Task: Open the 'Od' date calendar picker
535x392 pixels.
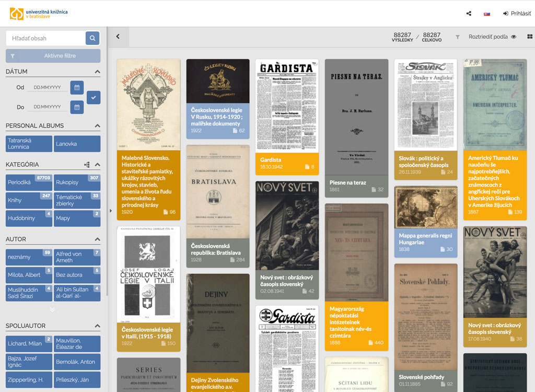Action: (77, 87)
